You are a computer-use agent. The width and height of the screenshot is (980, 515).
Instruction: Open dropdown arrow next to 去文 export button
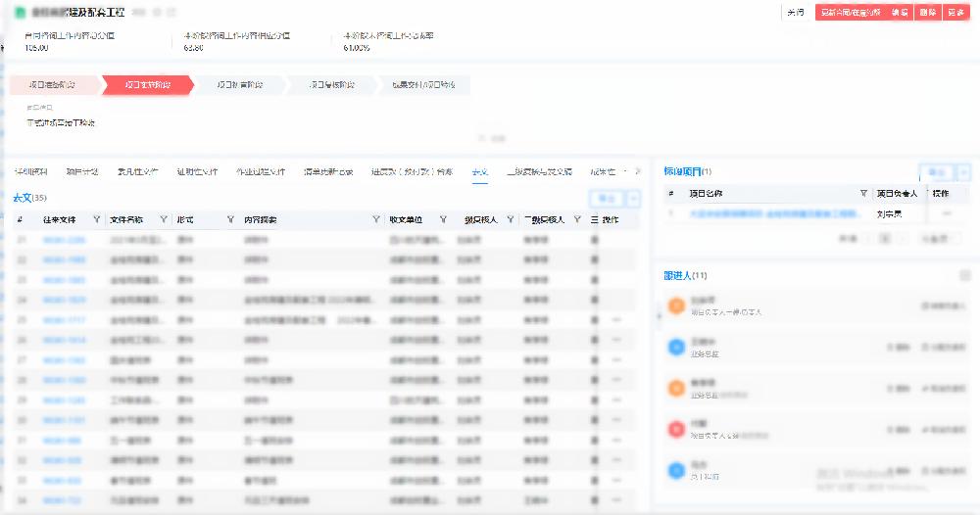pyautogui.click(x=633, y=199)
